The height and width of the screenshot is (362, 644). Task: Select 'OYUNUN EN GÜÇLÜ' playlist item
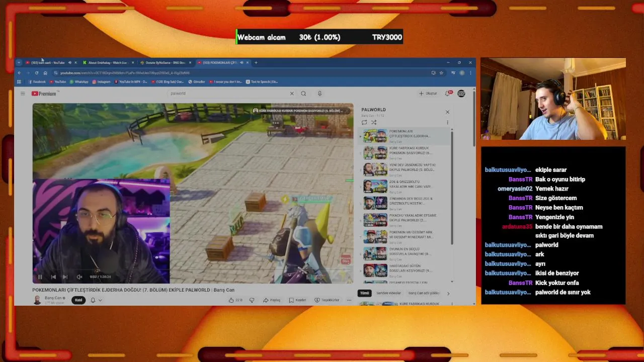coord(405,253)
